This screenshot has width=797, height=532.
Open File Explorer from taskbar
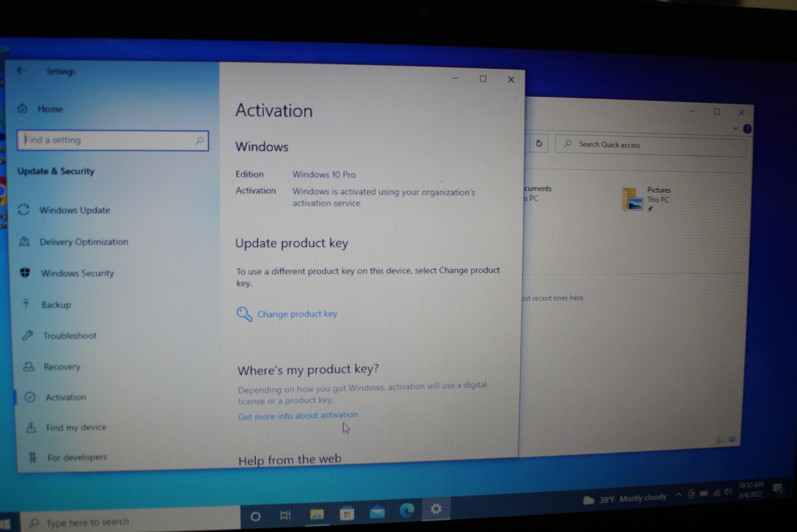(316, 514)
